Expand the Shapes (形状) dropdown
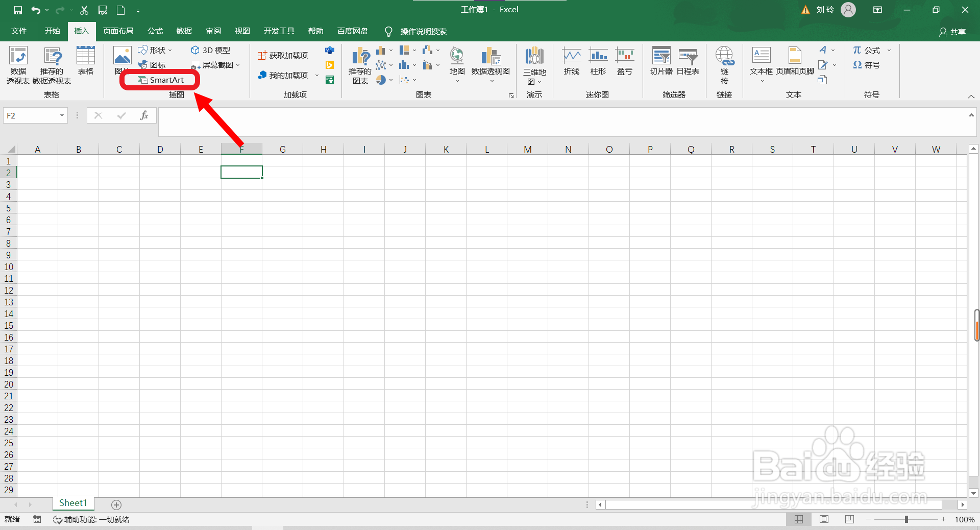This screenshot has width=980, height=530. 170,50
